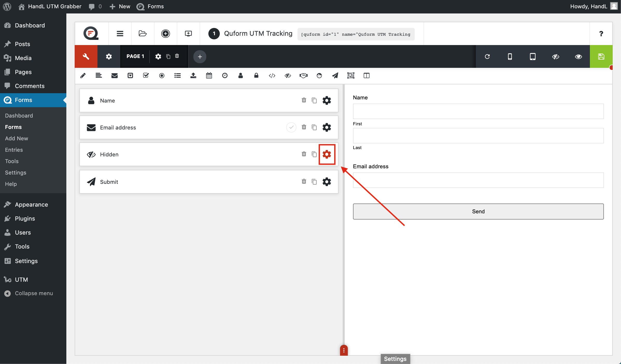Switch preview to tablet view
Viewport: 621px width, 364px height.
(x=533, y=56)
